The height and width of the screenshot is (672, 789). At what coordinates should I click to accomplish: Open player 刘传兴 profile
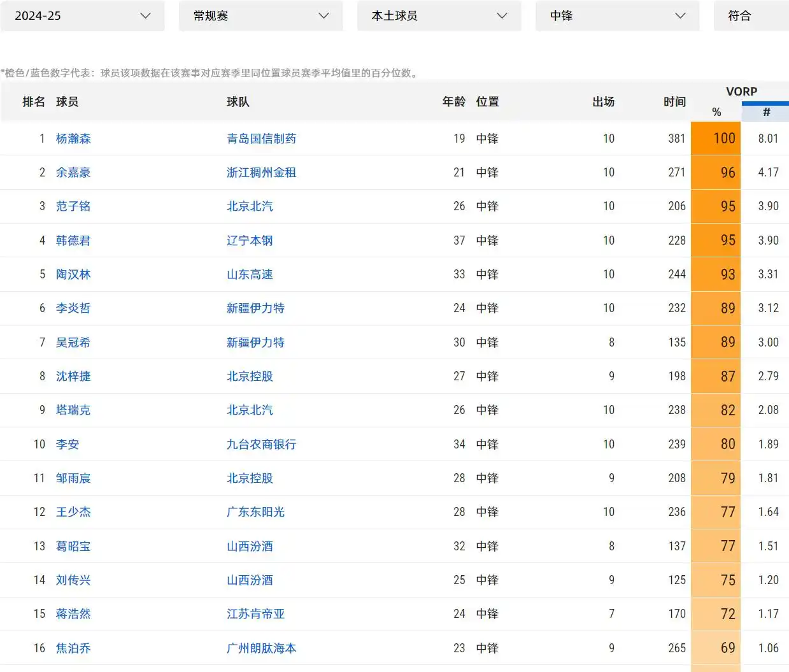[x=73, y=580]
